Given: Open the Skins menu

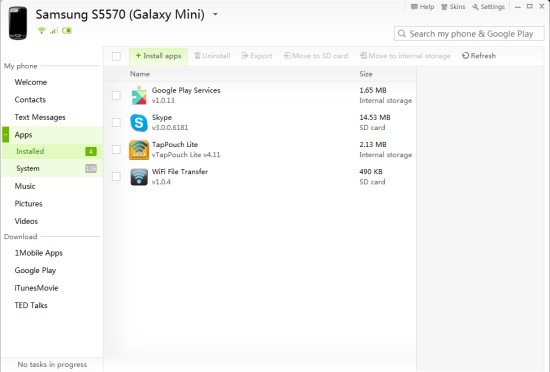Looking at the screenshot, I should coord(453,7).
